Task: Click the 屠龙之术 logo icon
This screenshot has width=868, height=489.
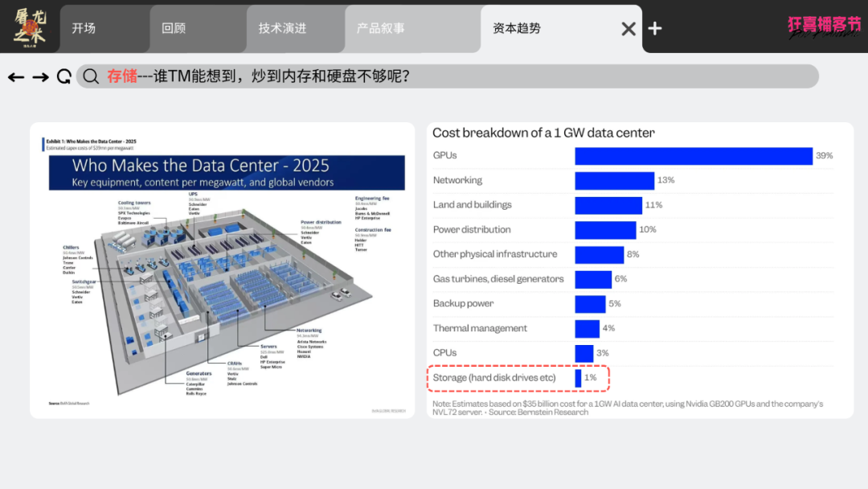Action: point(30,27)
